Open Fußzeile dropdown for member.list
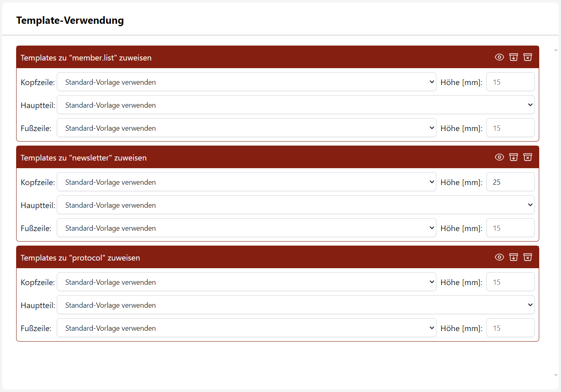The height and width of the screenshot is (392, 561). [x=246, y=128]
